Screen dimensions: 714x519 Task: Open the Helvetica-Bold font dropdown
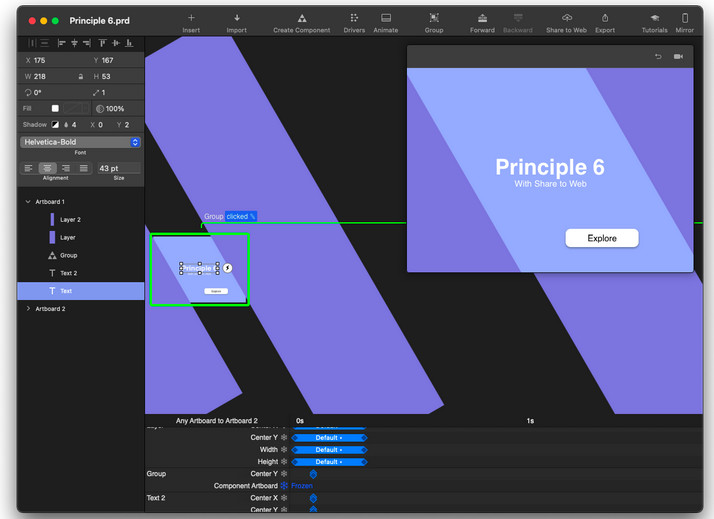(x=80, y=142)
